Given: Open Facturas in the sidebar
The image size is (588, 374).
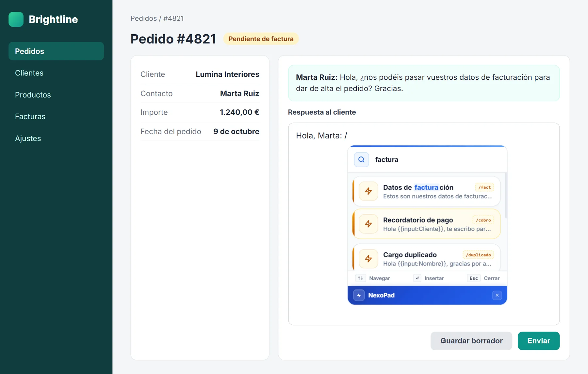Looking at the screenshot, I should 56,116.
